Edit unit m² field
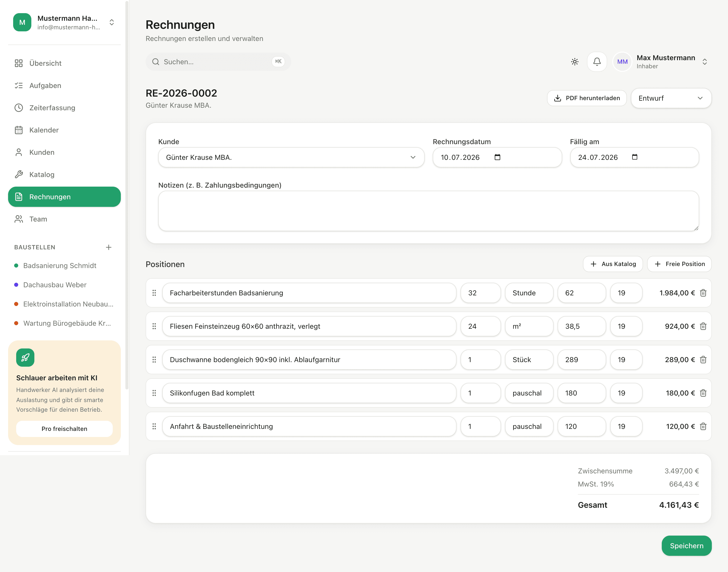The width and height of the screenshot is (728, 572). click(x=529, y=326)
